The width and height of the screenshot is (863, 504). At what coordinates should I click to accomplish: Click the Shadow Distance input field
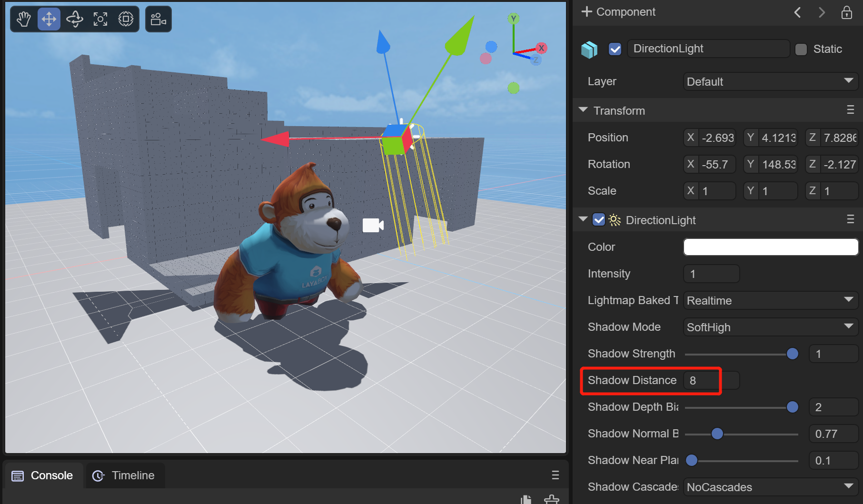click(711, 380)
